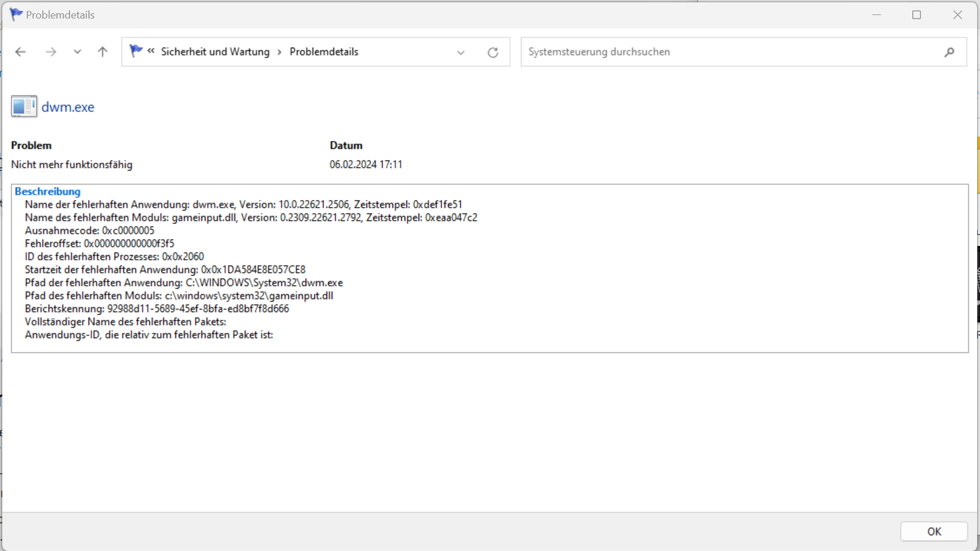980x551 pixels.
Task: Confirm with the OK button
Action: tap(934, 531)
